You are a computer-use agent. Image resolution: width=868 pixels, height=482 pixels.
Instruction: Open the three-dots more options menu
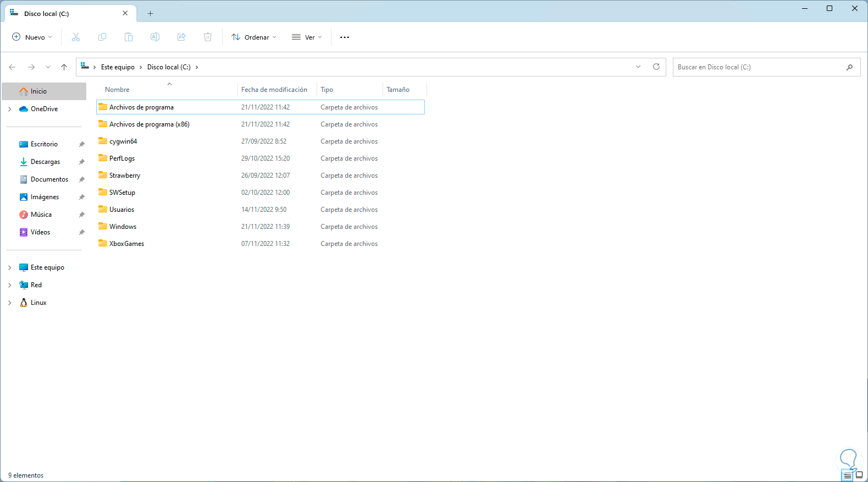coord(345,37)
